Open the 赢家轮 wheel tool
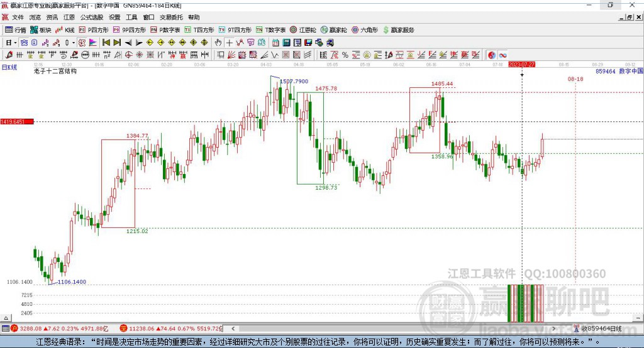Viewport: 644px width, 348px height. [334, 30]
